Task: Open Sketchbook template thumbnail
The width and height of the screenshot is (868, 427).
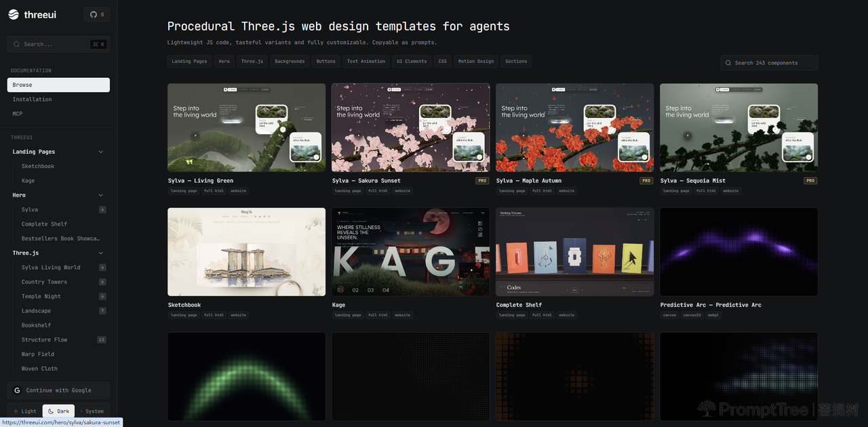Action: point(247,252)
